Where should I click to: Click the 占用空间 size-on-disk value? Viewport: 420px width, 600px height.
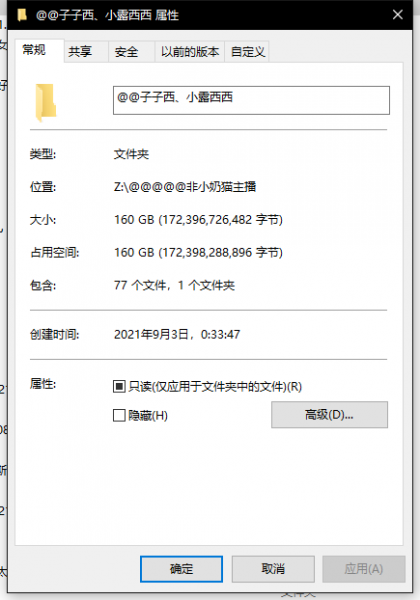coord(198,253)
